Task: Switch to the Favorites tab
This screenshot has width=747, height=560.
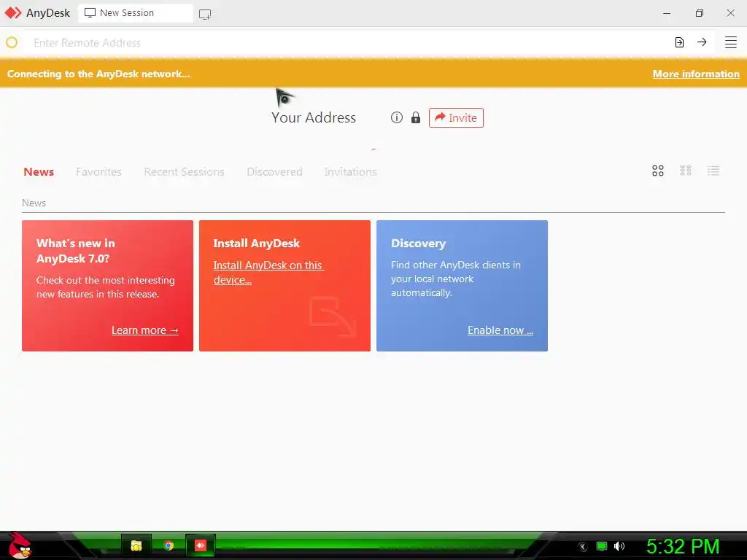Action: click(x=98, y=171)
